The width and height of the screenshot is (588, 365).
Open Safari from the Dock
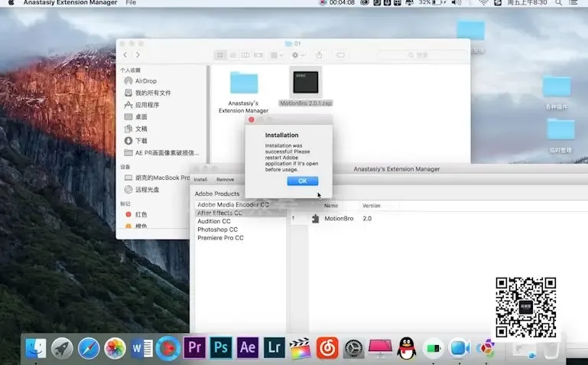coord(89,347)
